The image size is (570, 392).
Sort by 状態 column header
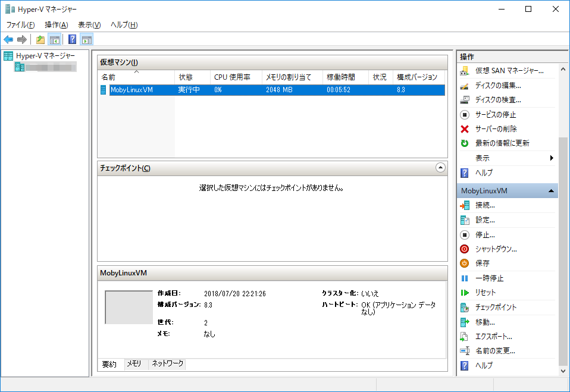point(192,77)
